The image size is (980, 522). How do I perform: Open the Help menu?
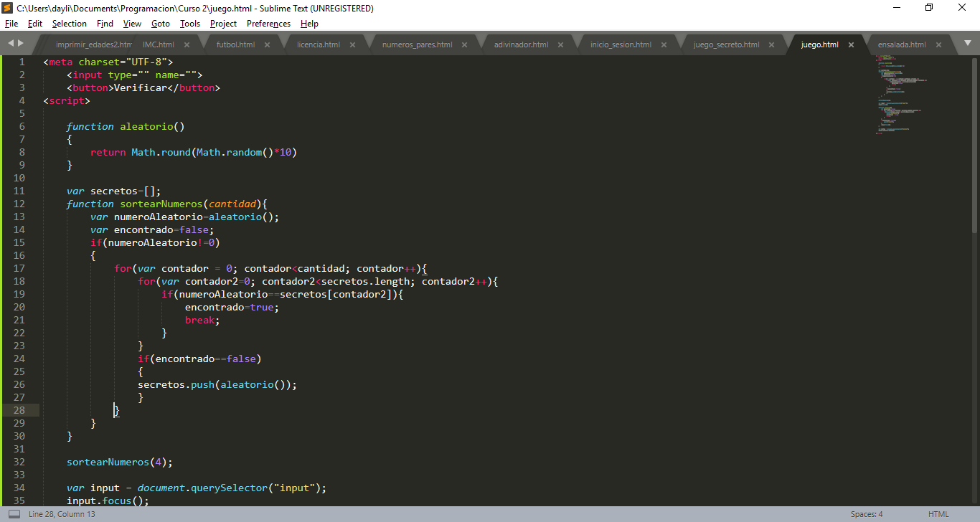click(x=309, y=24)
